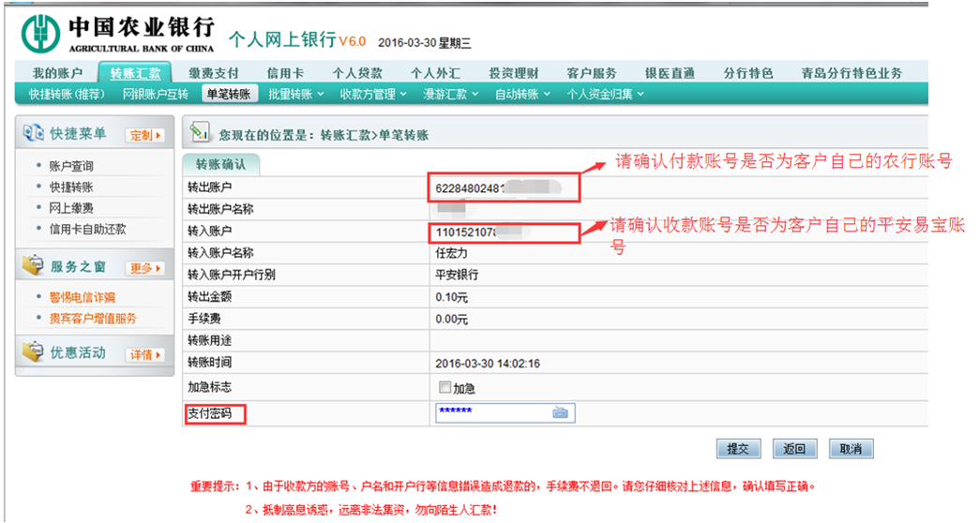This screenshot has width=980, height=523.
Task: Open the 贵宾客户增值服务 link
Action: tap(93, 319)
